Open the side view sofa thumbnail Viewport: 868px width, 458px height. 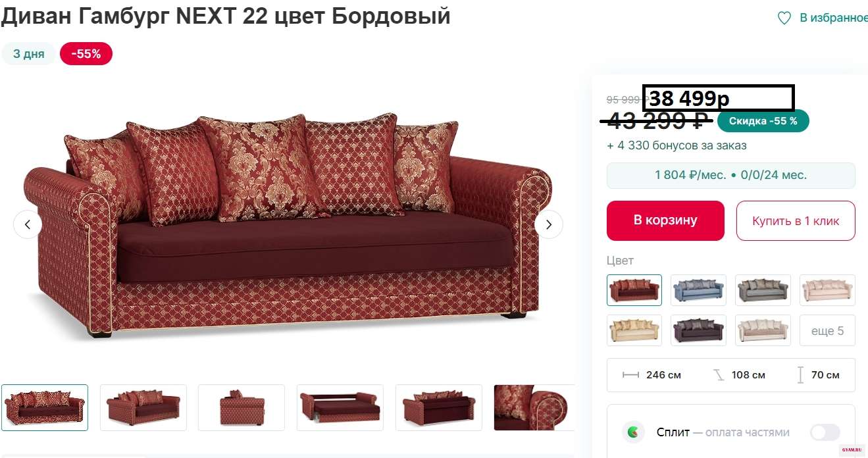pos(242,407)
